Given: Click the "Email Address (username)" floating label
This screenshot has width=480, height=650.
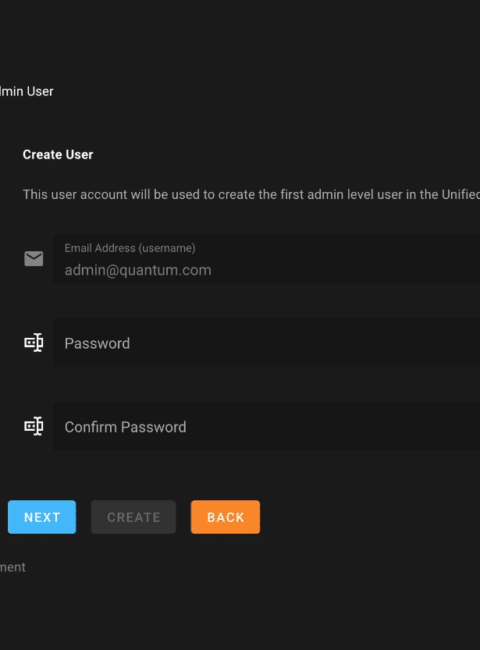Looking at the screenshot, I should (x=130, y=248).
